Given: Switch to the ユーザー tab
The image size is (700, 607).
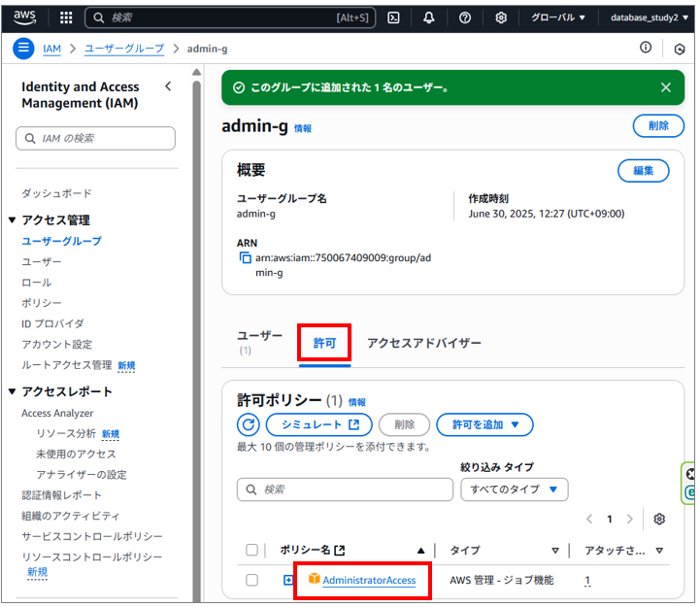Looking at the screenshot, I should [x=259, y=342].
